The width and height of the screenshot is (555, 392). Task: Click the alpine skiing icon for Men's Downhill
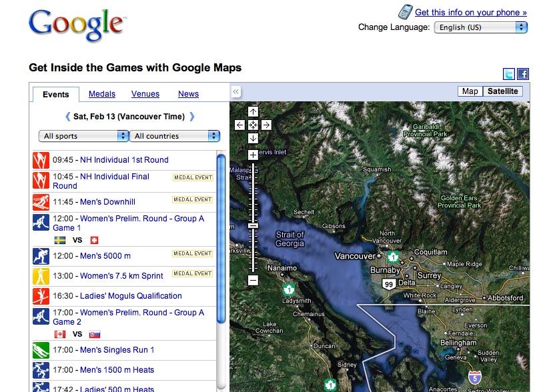[41, 202]
